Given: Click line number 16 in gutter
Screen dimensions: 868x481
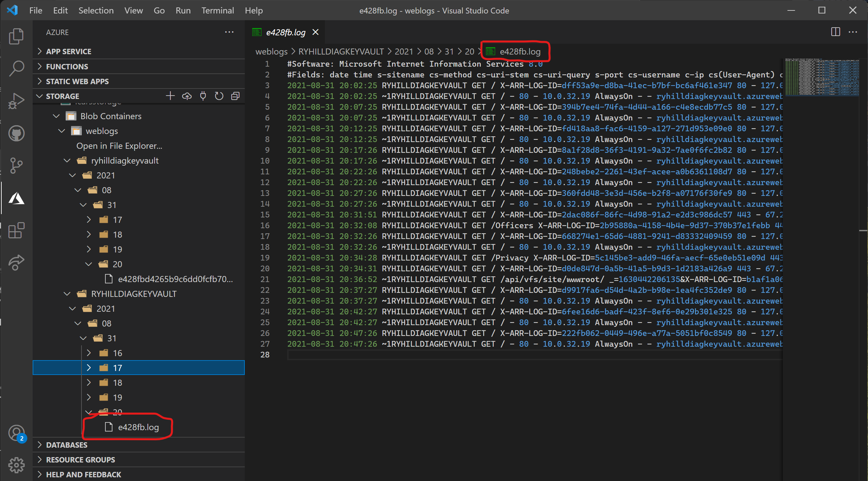Looking at the screenshot, I should 265,225.
